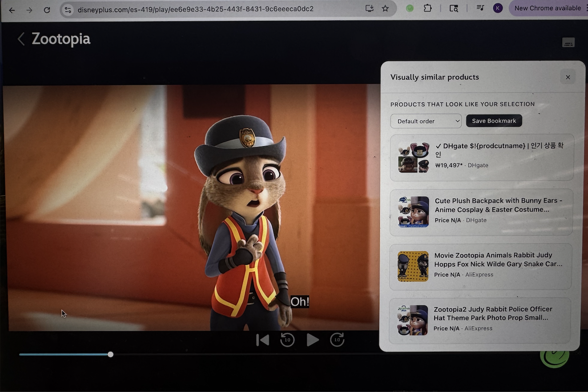Screen dimensions: 588x392
Task: Go forward in browser history
Action: pos(29,10)
